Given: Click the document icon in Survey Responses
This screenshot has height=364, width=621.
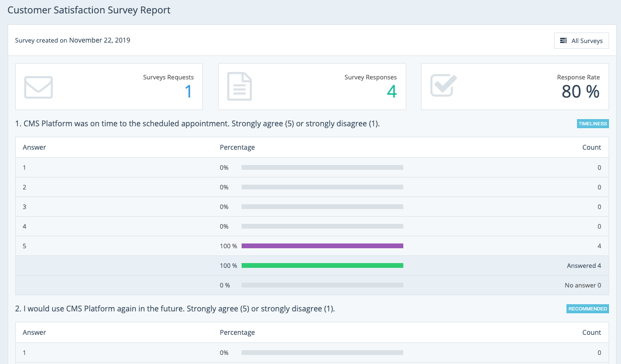Looking at the screenshot, I should coord(239,87).
